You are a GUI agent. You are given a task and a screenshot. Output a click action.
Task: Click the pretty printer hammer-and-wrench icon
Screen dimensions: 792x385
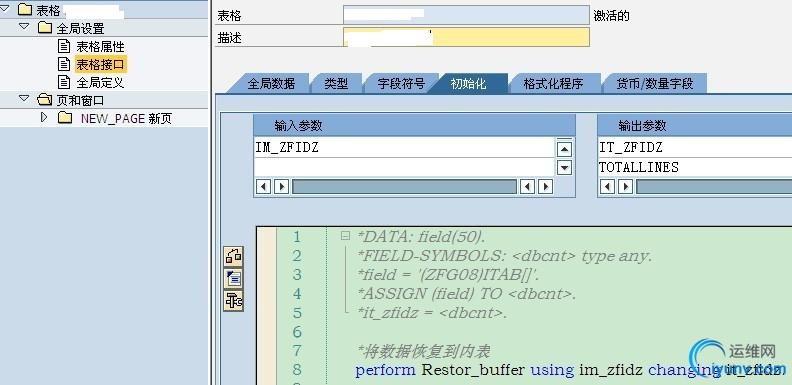(x=233, y=301)
